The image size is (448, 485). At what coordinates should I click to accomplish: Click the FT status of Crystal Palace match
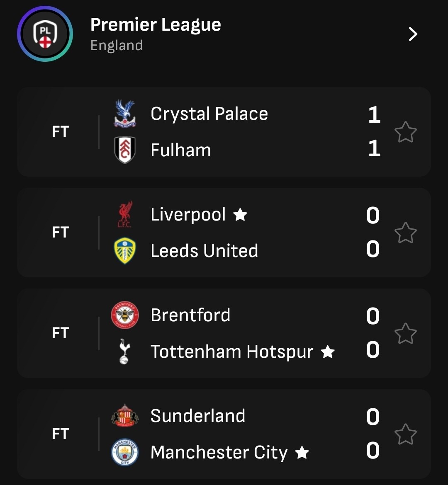pos(60,132)
